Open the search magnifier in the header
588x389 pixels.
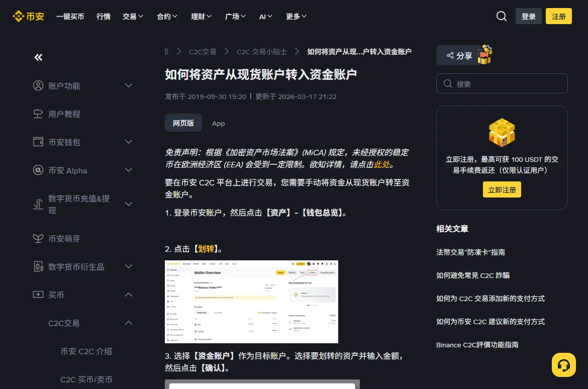[502, 16]
